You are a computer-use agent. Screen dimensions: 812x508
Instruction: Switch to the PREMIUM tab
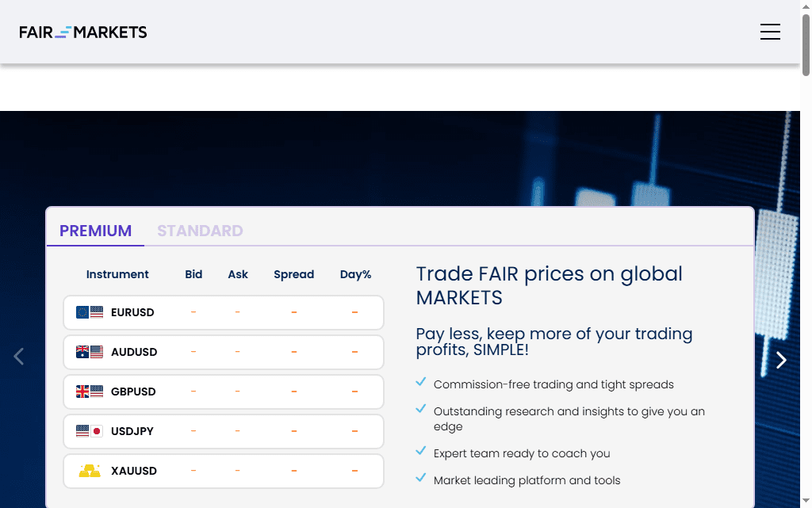click(x=95, y=231)
